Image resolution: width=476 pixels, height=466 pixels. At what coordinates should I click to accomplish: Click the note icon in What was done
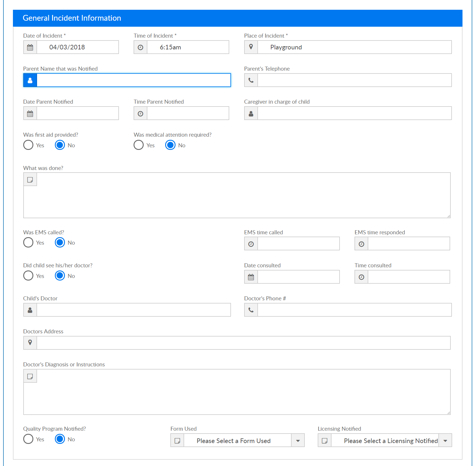(x=30, y=180)
